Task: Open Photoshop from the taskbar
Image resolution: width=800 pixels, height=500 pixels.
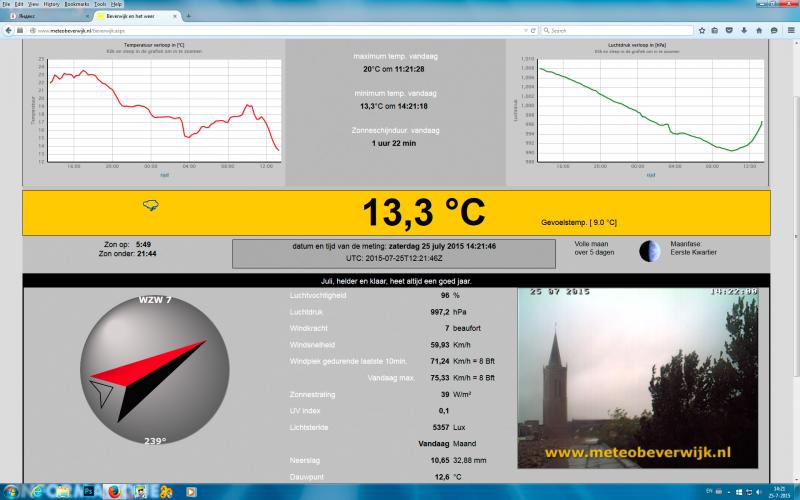Action: [89, 492]
